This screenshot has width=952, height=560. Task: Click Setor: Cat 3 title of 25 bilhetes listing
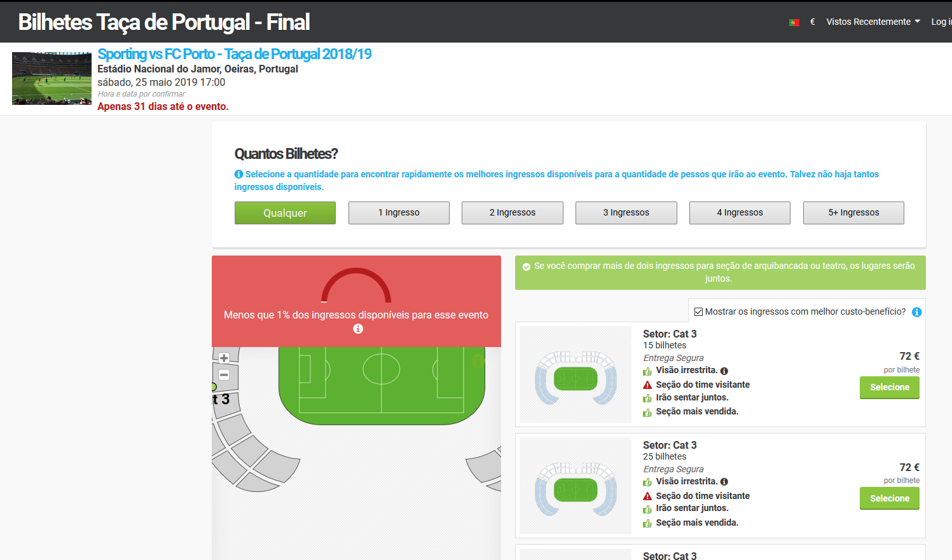pos(670,445)
